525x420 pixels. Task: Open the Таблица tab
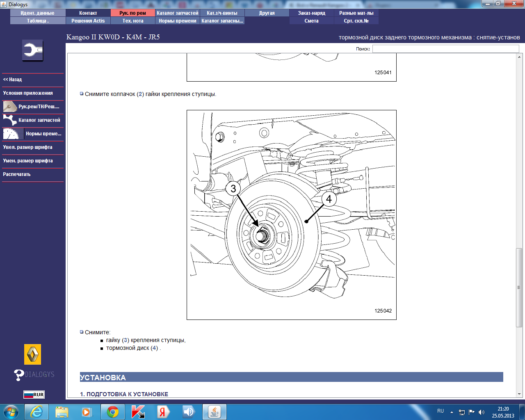[x=38, y=21]
